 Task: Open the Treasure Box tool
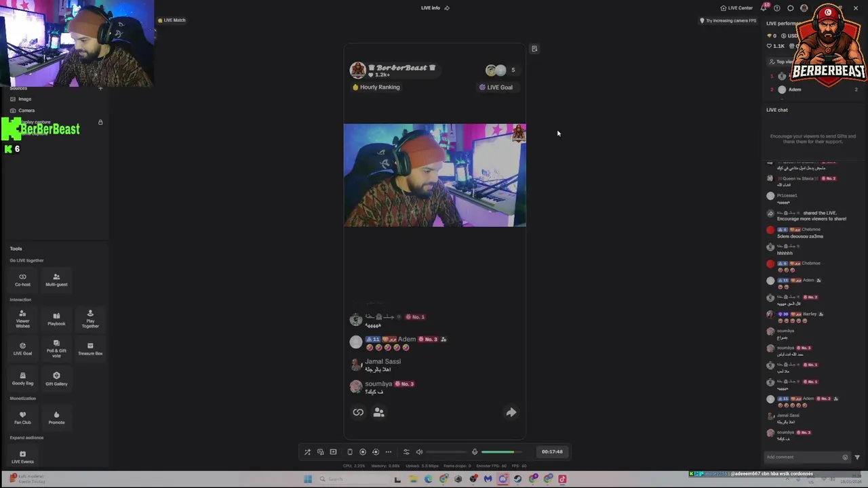90,349
